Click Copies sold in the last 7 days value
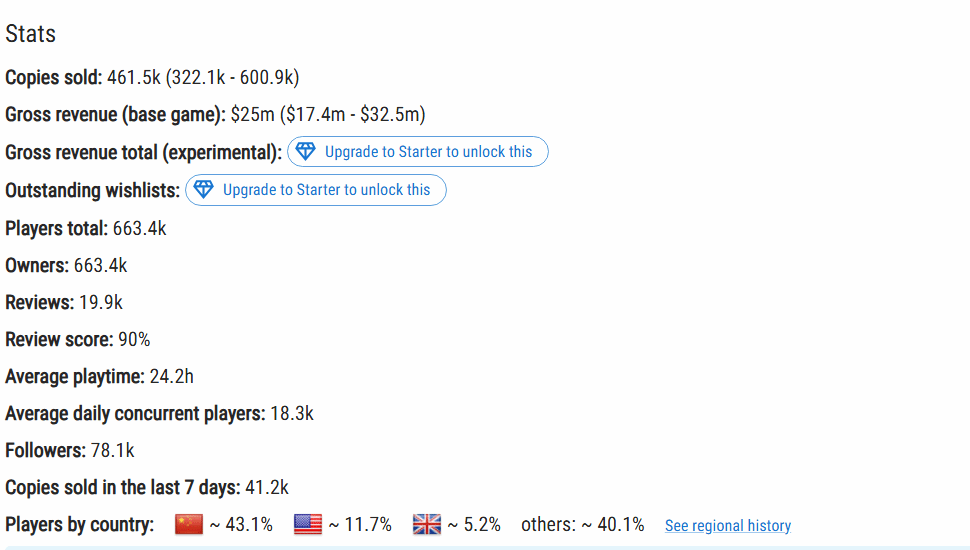The width and height of the screenshot is (970, 550). tap(267, 488)
